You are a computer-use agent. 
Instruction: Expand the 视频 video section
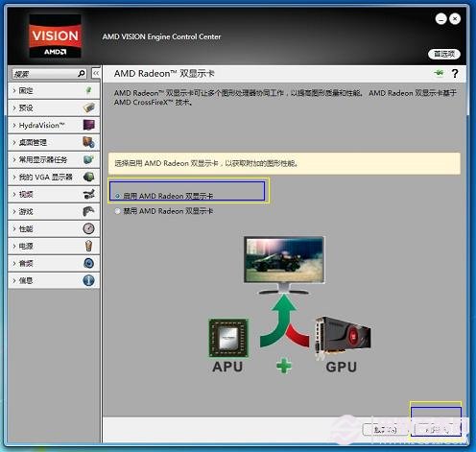click(54, 194)
